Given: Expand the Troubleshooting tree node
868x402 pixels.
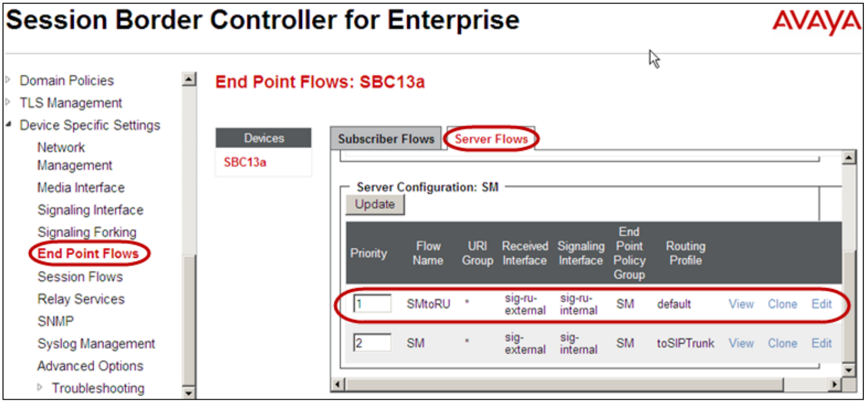Looking at the screenshot, I should [41, 387].
